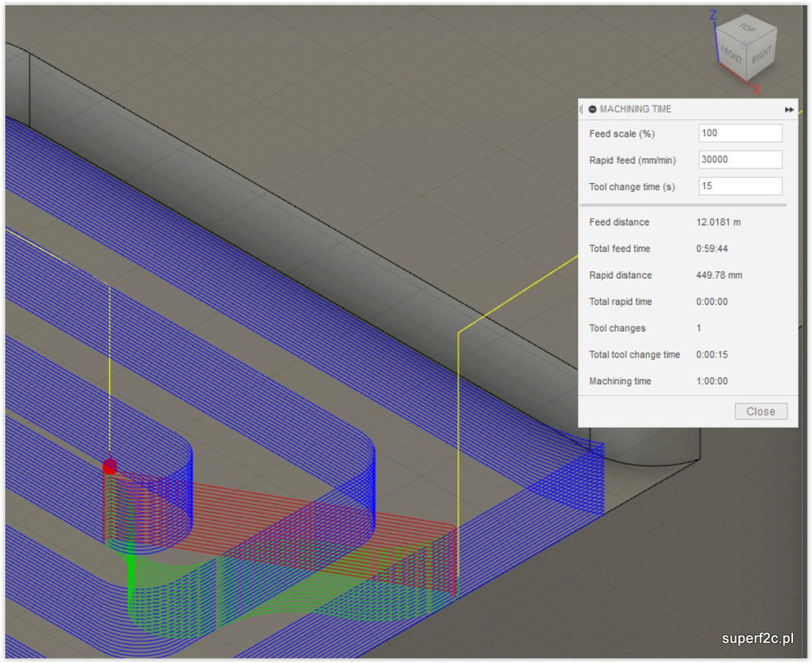
Task: Click the Feed distance value 12.0181 m
Action: [718, 223]
